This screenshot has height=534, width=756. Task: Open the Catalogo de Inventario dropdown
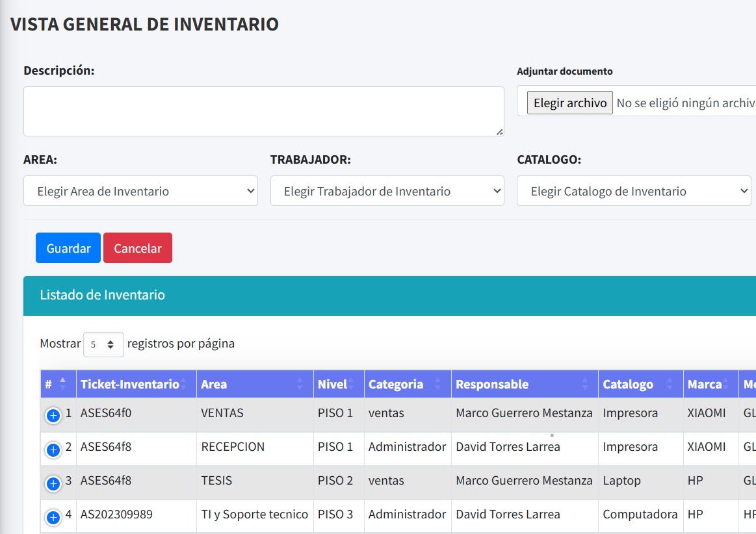click(634, 190)
